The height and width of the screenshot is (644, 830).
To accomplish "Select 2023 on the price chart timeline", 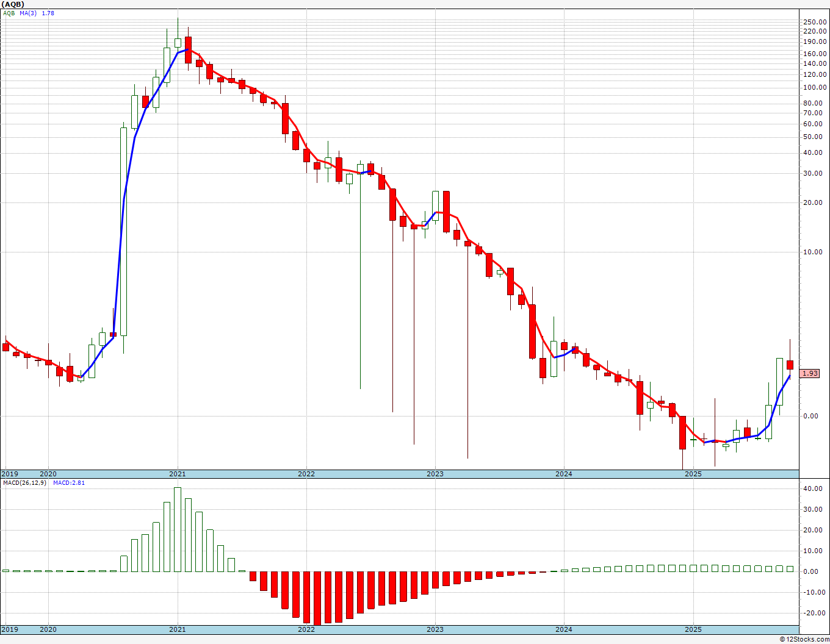I will [x=435, y=474].
